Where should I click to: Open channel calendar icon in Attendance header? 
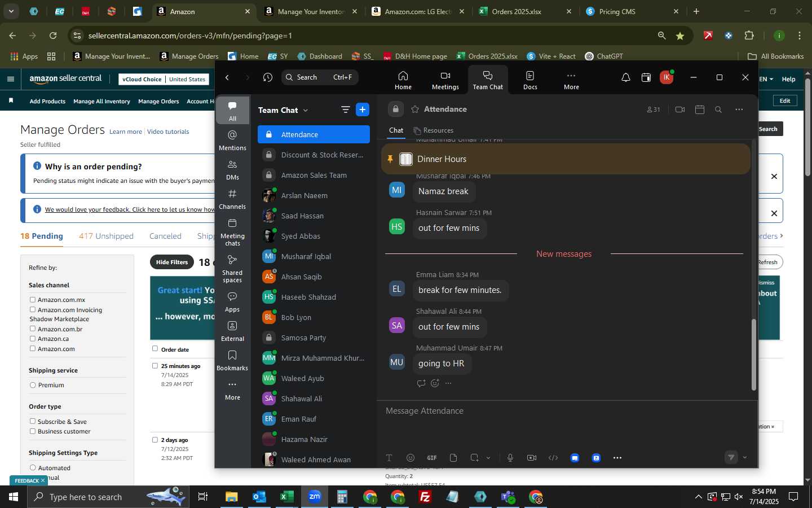700,110
